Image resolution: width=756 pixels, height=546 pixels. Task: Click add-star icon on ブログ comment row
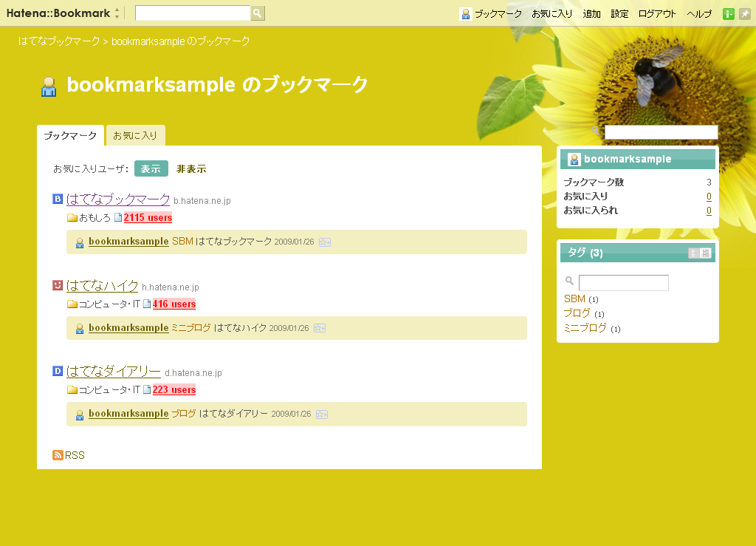pos(322,414)
